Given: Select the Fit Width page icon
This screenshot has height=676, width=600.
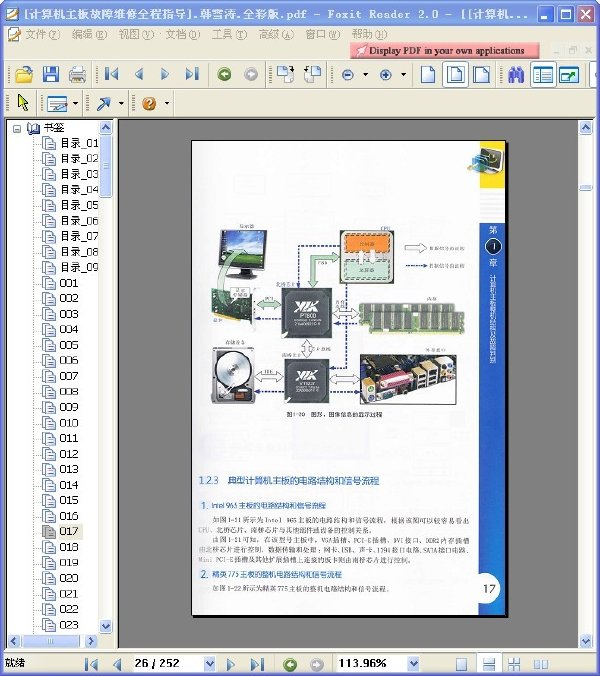Looking at the screenshot, I should 481,75.
